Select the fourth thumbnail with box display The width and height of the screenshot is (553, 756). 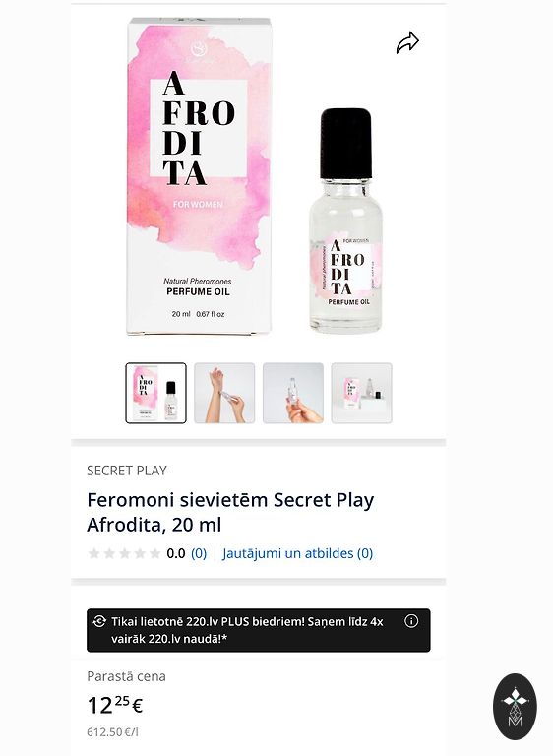coord(361,393)
